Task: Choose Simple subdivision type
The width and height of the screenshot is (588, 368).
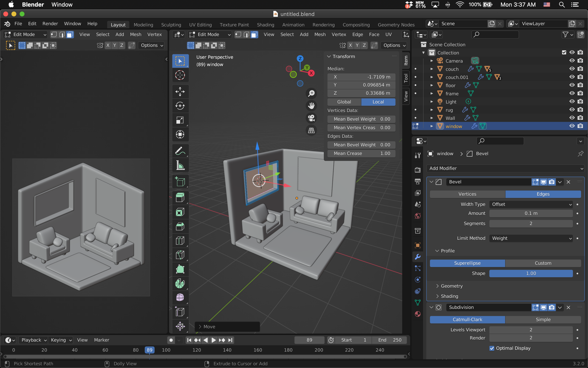Action: click(x=543, y=319)
